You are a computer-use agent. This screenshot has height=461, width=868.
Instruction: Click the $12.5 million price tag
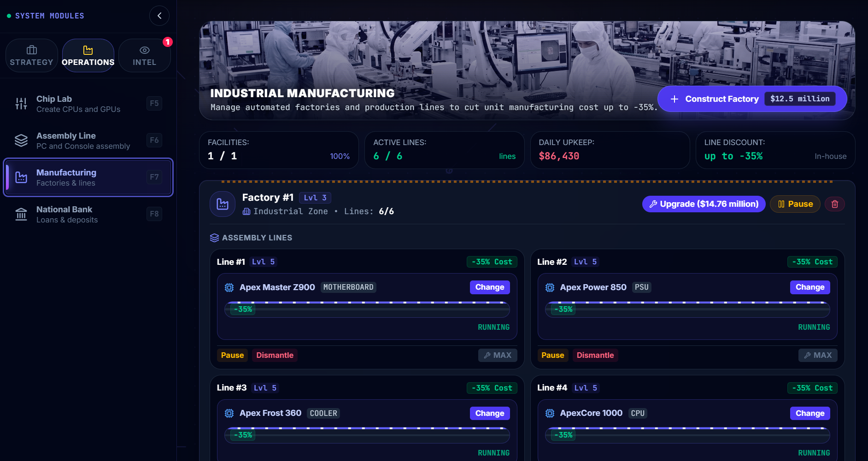click(x=800, y=99)
